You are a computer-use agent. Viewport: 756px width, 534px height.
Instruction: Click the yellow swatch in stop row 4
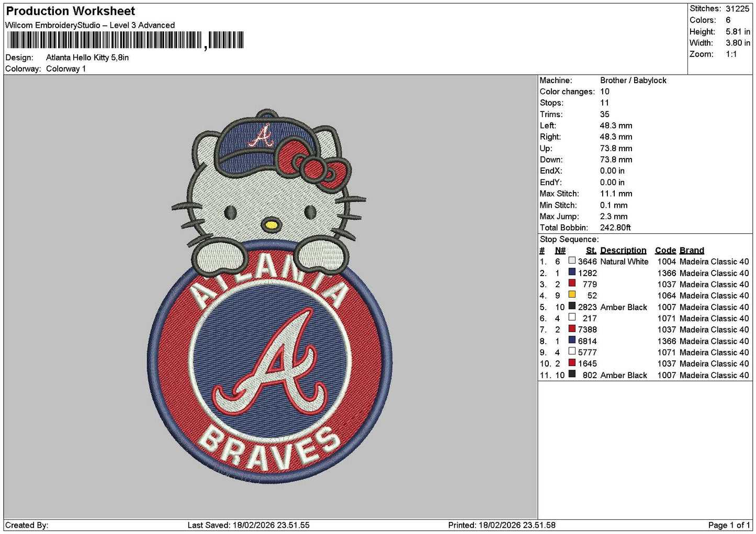click(x=572, y=294)
